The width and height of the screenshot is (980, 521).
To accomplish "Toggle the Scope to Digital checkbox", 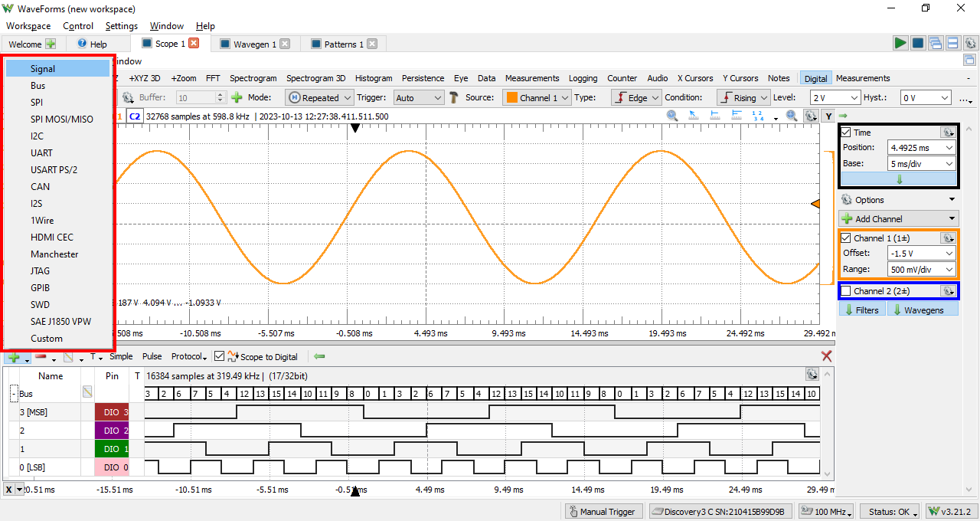I will 220,356.
